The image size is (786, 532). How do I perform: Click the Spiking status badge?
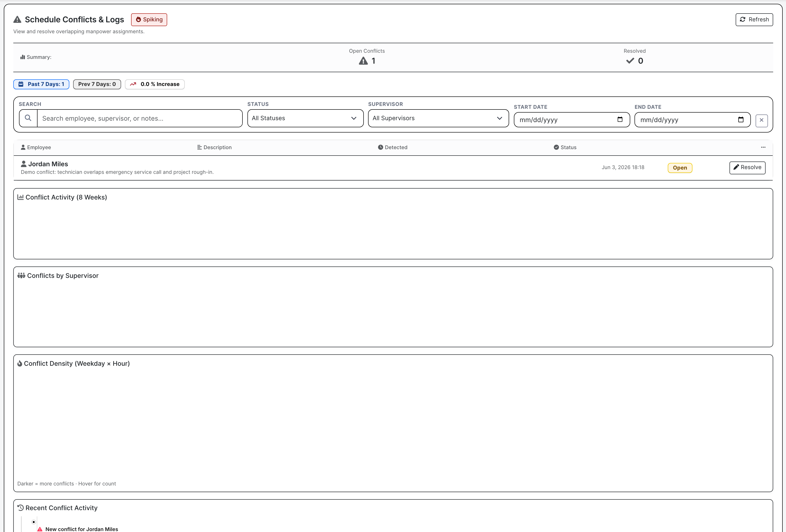tap(149, 20)
